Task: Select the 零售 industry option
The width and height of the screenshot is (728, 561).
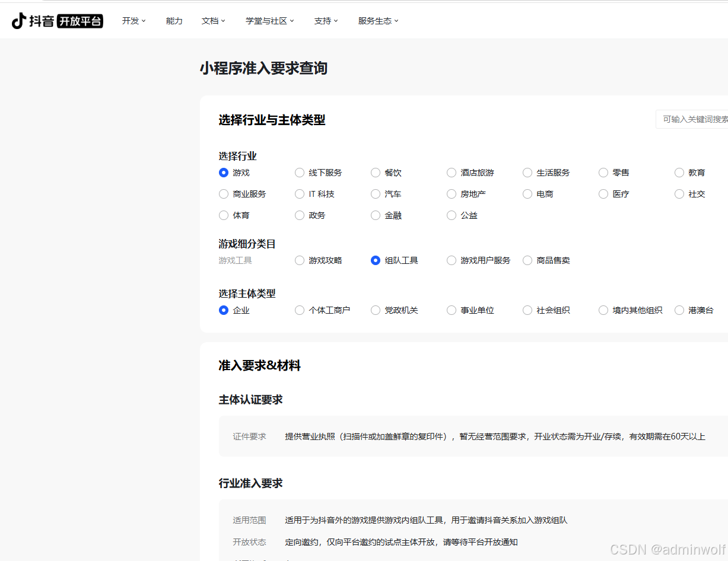Action: pyautogui.click(x=603, y=173)
